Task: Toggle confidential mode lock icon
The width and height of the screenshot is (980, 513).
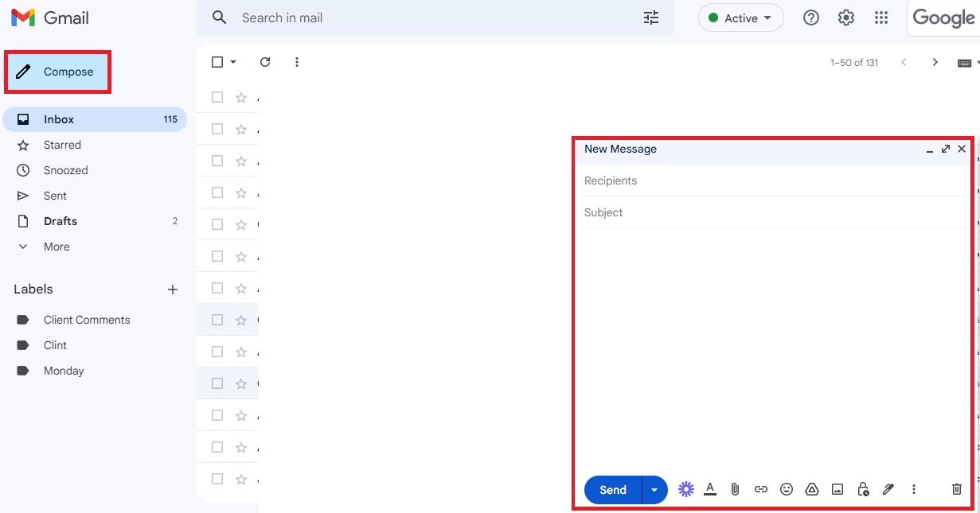Action: coord(863,489)
